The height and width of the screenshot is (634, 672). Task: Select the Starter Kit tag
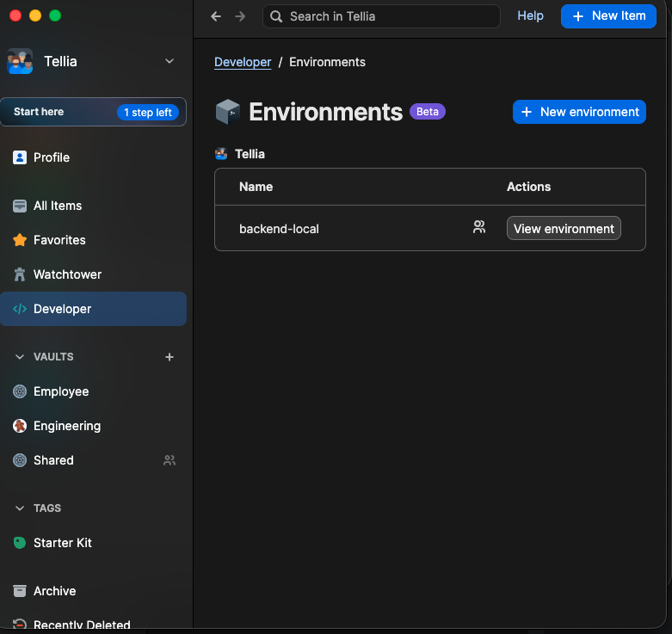point(62,543)
